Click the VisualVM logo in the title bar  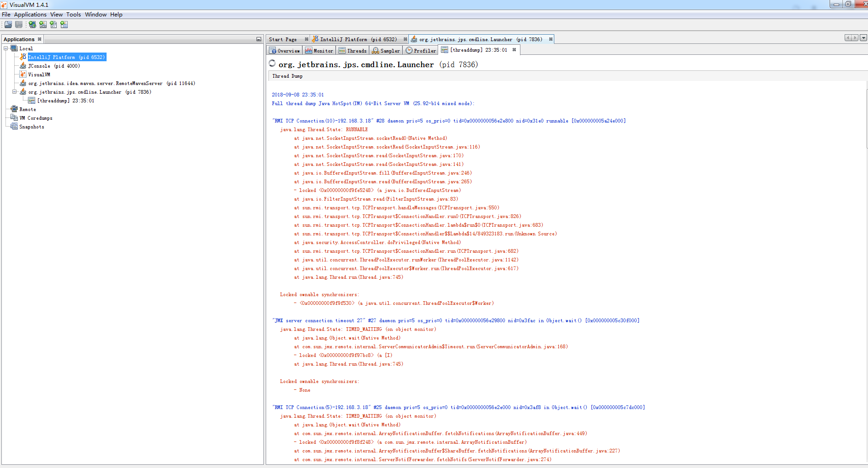pyautogui.click(x=4, y=5)
